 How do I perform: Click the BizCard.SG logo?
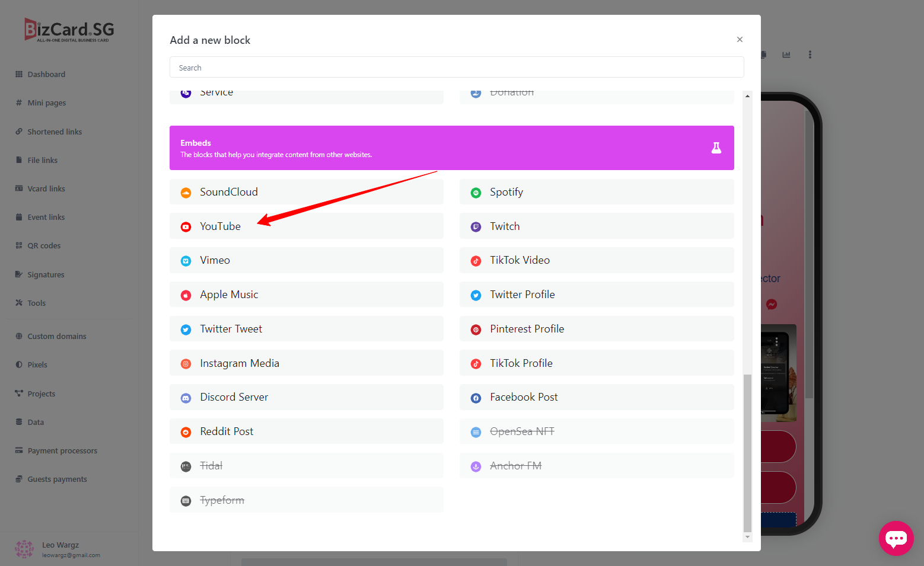69,30
